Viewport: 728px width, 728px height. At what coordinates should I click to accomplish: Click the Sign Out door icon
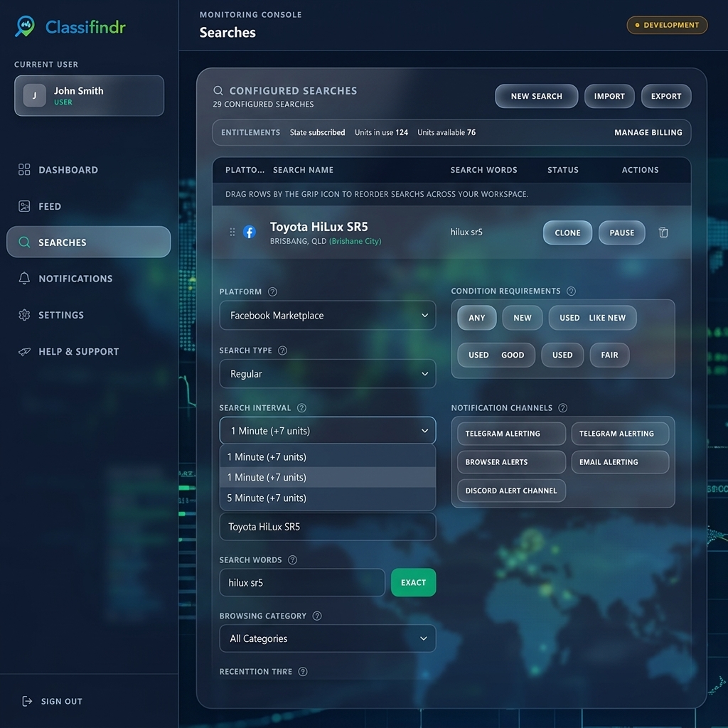click(x=28, y=701)
